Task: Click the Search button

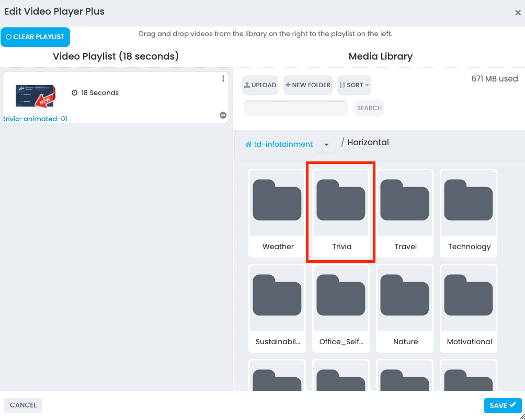Action: (369, 108)
